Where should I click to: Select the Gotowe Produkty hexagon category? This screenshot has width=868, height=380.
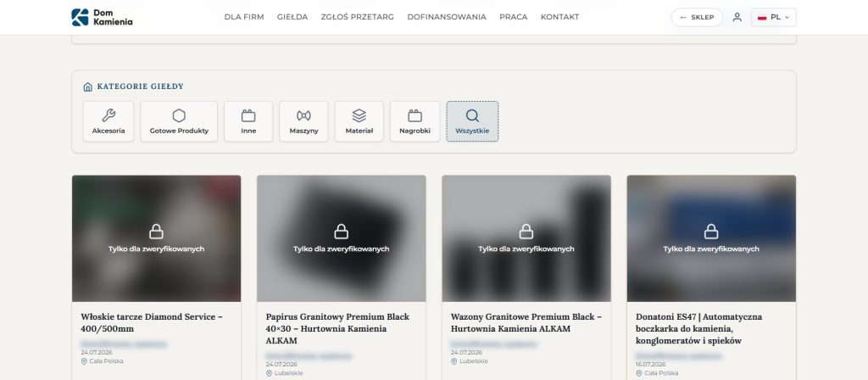179,121
